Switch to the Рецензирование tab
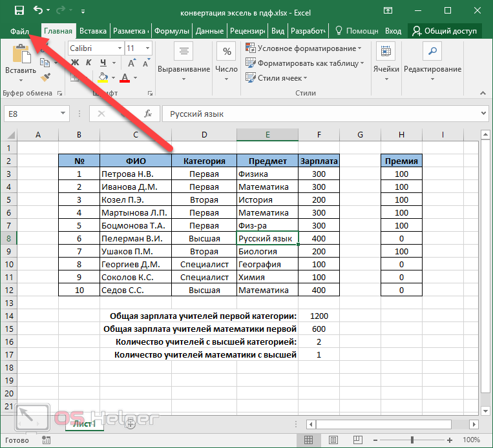The width and height of the screenshot is (493, 448). pyautogui.click(x=247, y=31)
